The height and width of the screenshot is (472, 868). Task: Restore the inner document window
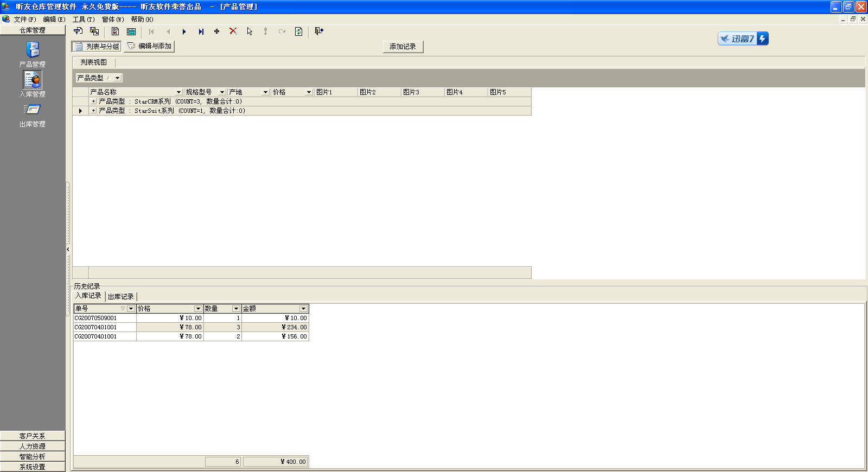coord(853,19)
